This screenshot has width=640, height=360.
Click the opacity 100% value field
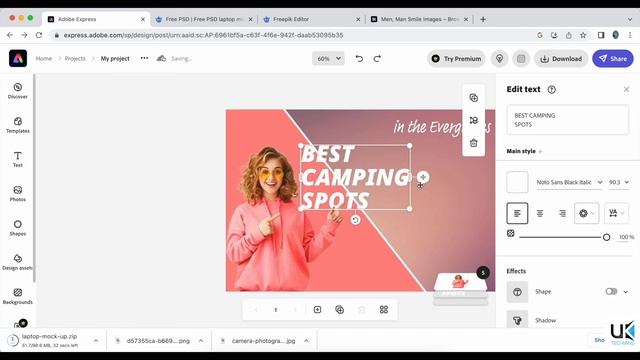point(626,237)
